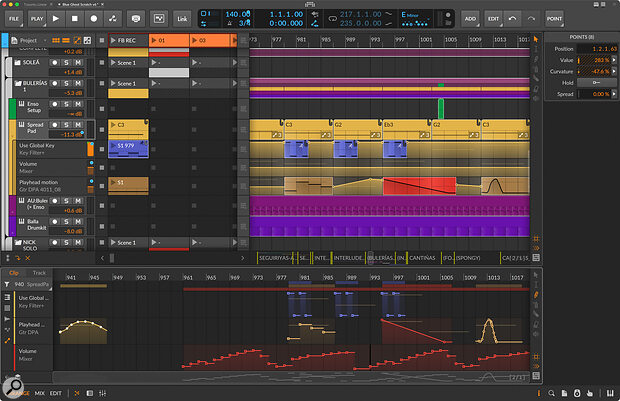620x401 pixels.
Task: Expand the SOLEÁ group folder
Action: coord(18,62)
